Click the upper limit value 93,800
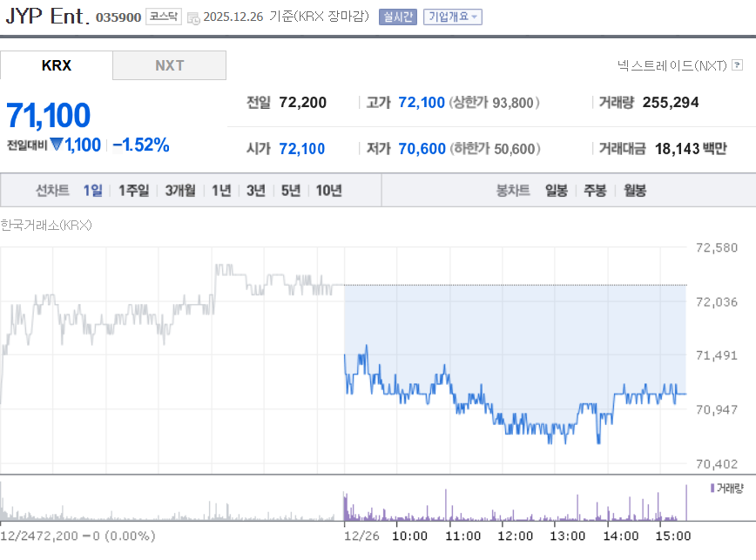This screenshot has width=756, height=560. 513,103
